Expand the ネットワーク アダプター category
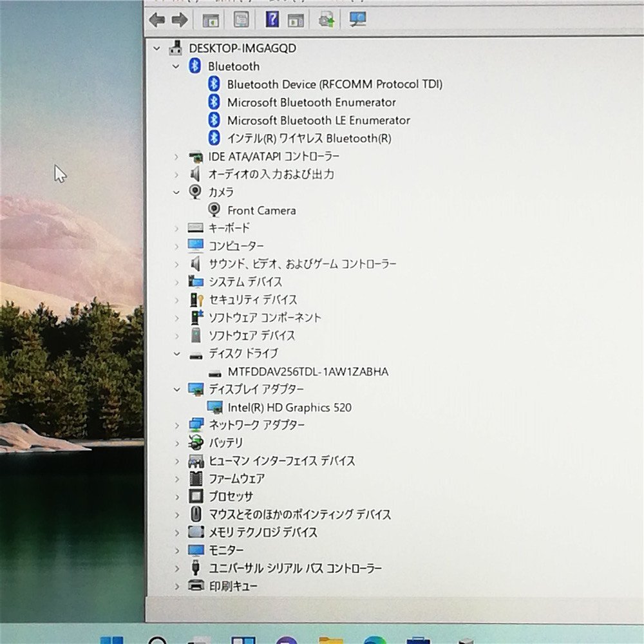 176,425
